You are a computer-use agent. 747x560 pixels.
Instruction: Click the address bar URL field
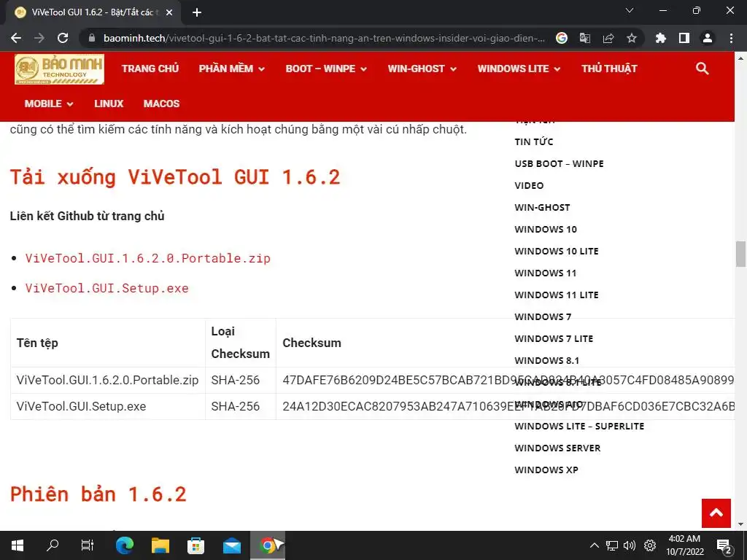click(324, 38)
